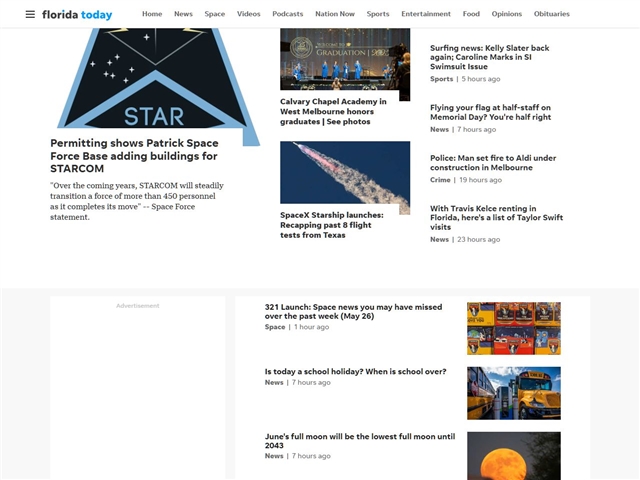Click Crime tag under Aldi story
The height and width of the screenshot is (480, 640).
pos(440,180)
